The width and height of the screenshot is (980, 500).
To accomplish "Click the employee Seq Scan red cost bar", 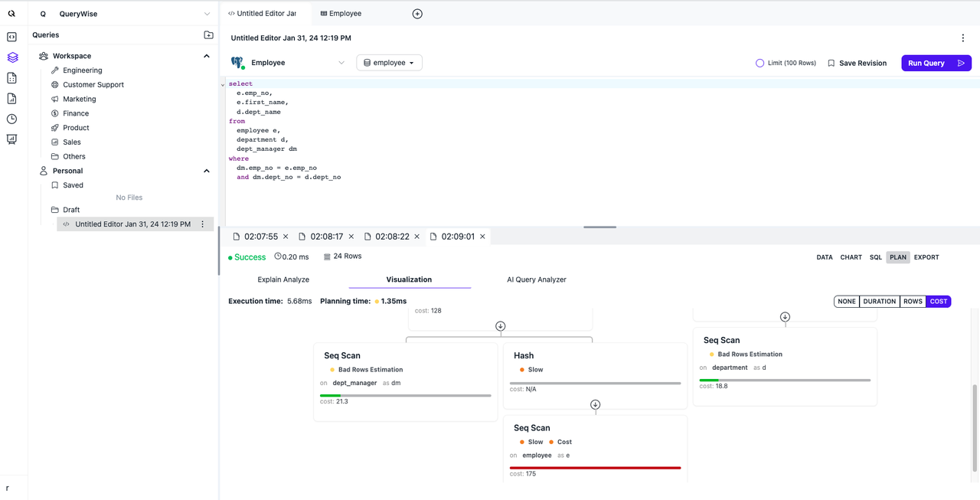I will click(595, 468).
